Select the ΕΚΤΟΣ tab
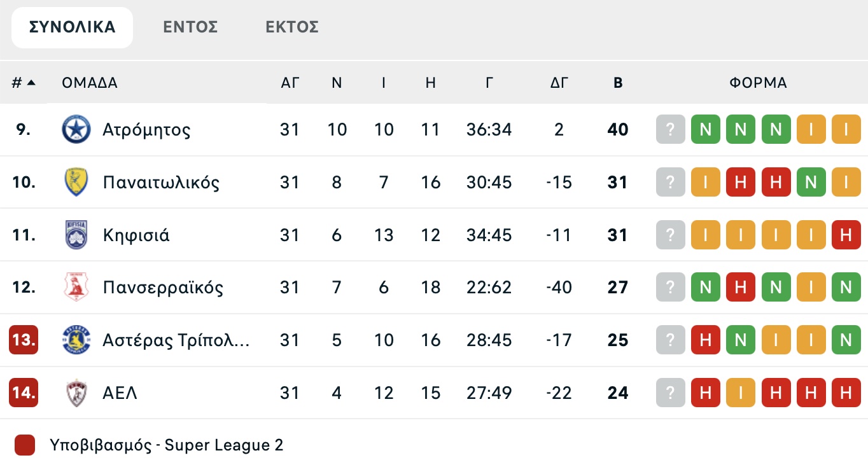Viewport: 868px width, 467px height. click(x=292, y=27)
